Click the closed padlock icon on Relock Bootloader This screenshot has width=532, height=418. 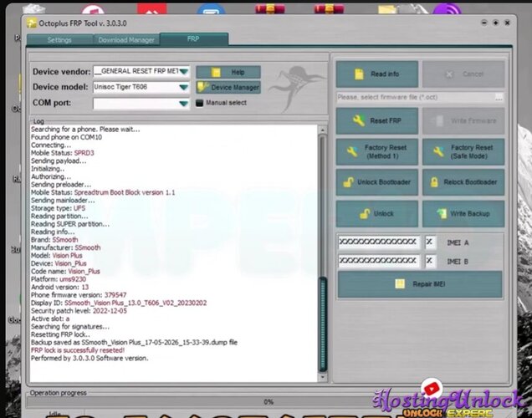tap(434, 182)
